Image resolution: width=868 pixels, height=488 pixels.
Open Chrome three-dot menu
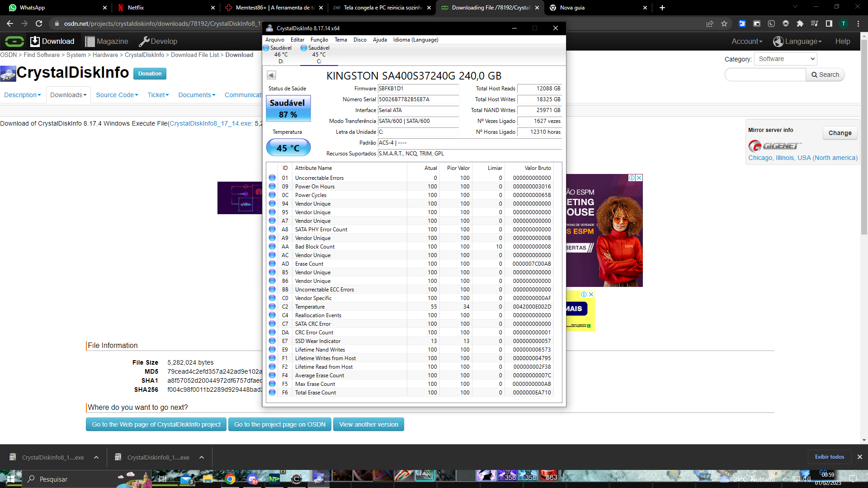point(858,23)
